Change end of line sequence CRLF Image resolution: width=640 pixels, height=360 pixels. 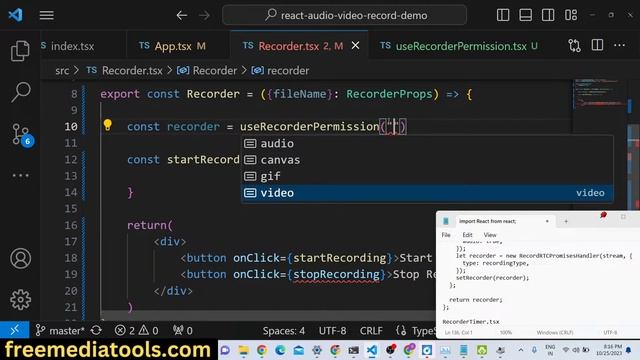coord(371,331)
